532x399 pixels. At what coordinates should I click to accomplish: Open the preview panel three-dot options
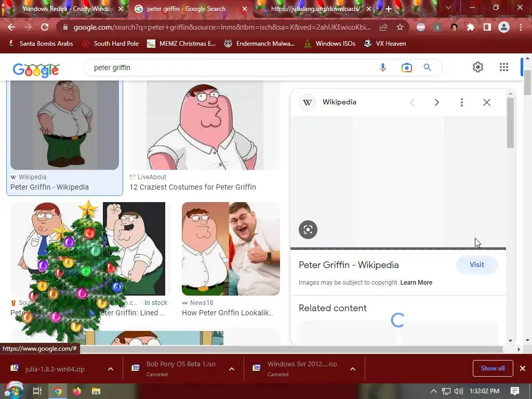[461, 102]
